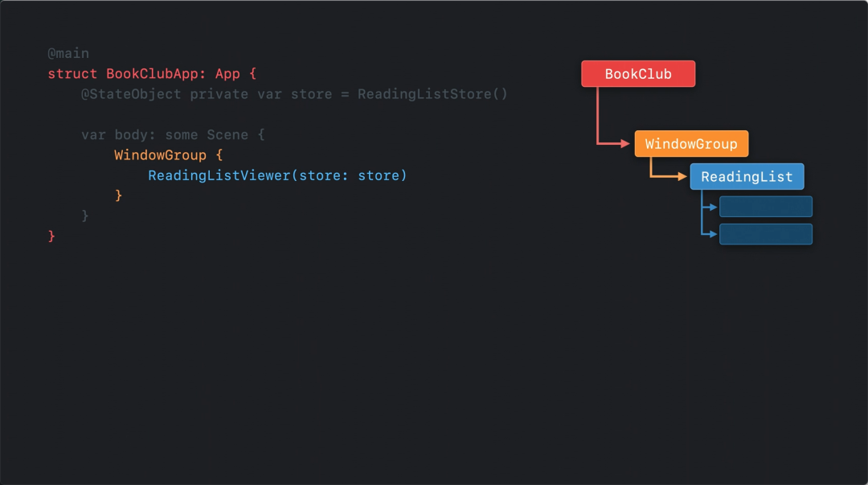Image resolution: width=868 pixels, height=485 pixels.
Task: Click the red closing brace of the struct
Action: [52, 236]
